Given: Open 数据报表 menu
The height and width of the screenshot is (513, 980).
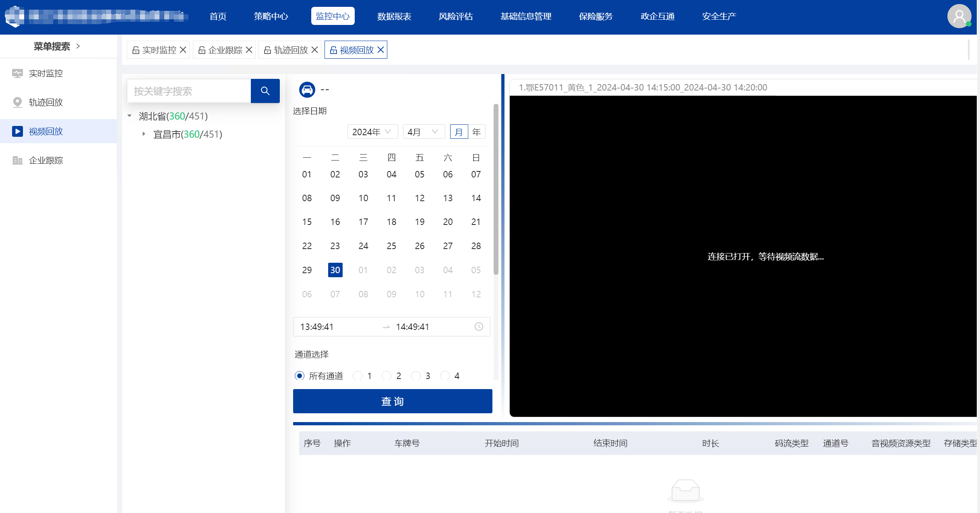Looking at the screenshot, I should coord(394,16).
